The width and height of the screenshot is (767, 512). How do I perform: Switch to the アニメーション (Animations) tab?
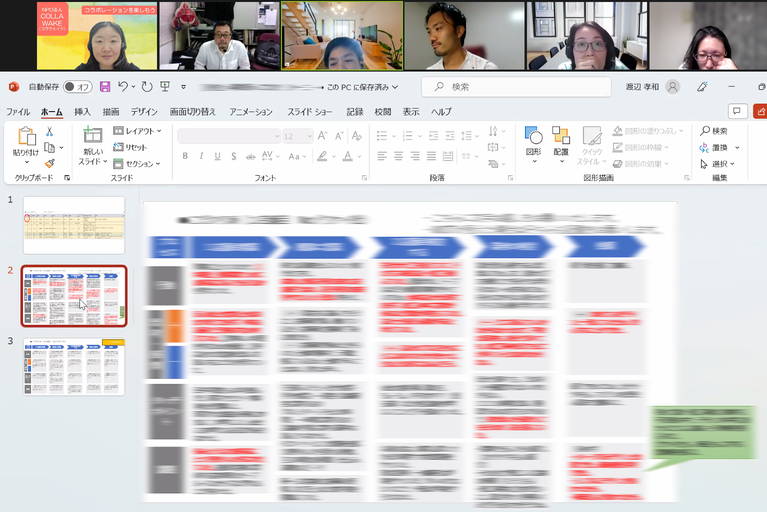point(251,112)
